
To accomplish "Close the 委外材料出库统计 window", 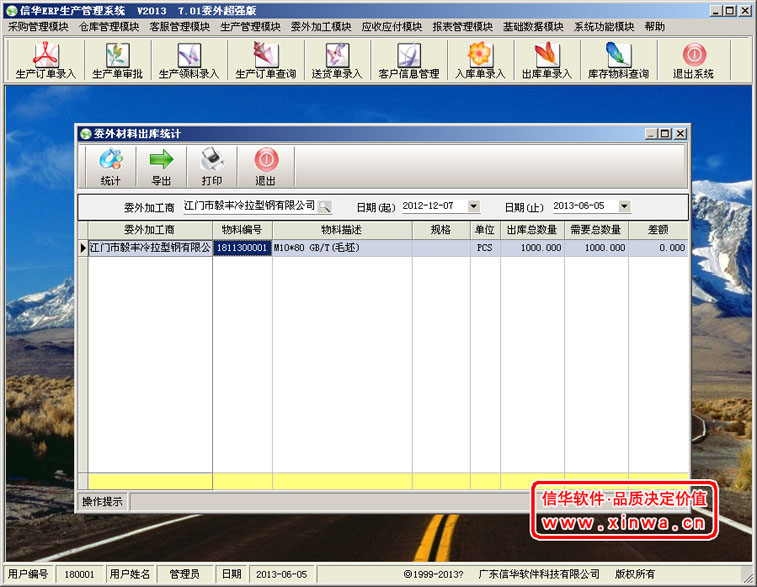I will [680, 134].
